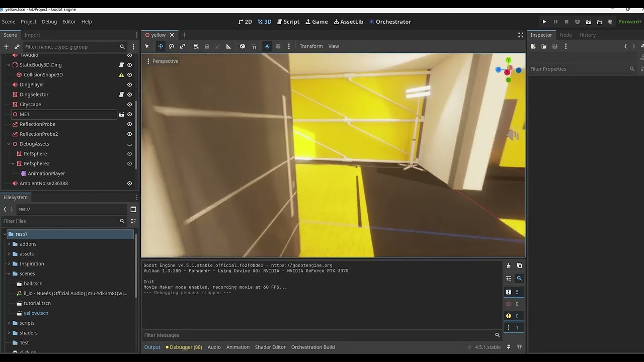Toggle visibility of RefSphere
The image size is (644, 362).
click(x=129, y=154)
